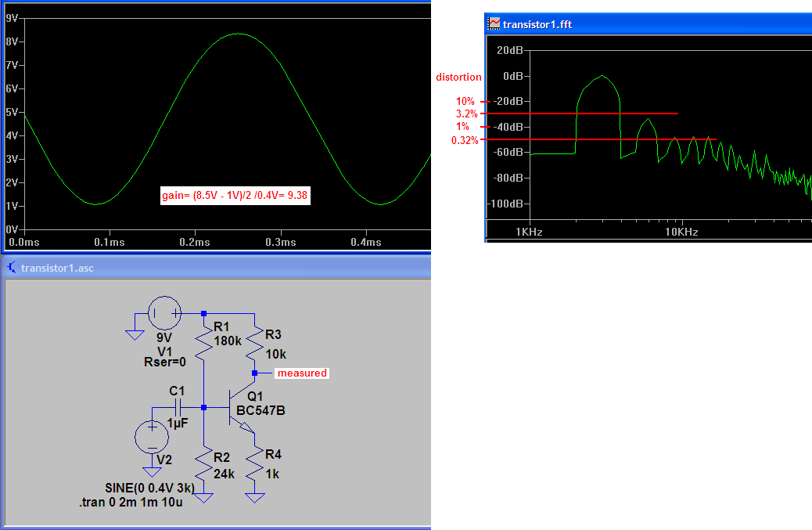Click the BC547B transistor model label
This screenshot has width=812, height=530.
(260, 410)
